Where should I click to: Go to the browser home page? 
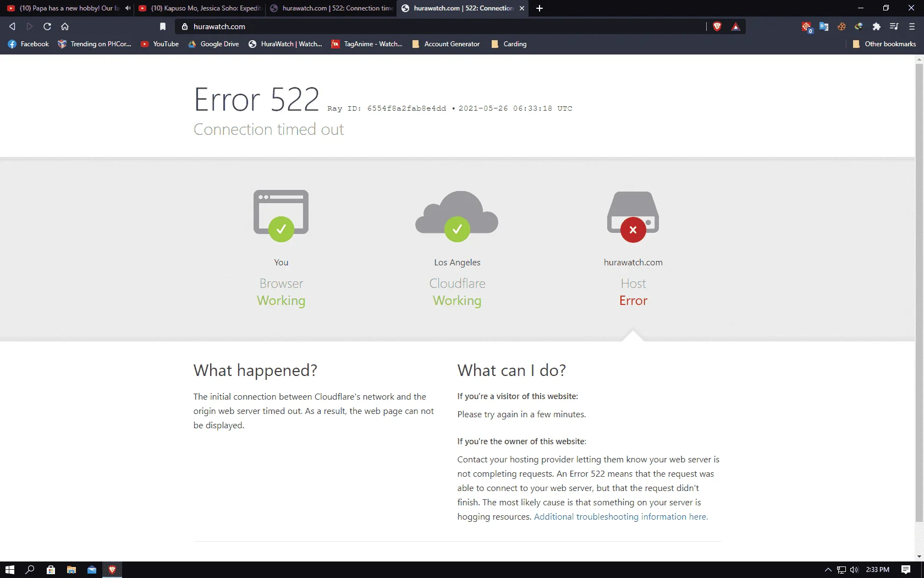(x=65, y=26)
